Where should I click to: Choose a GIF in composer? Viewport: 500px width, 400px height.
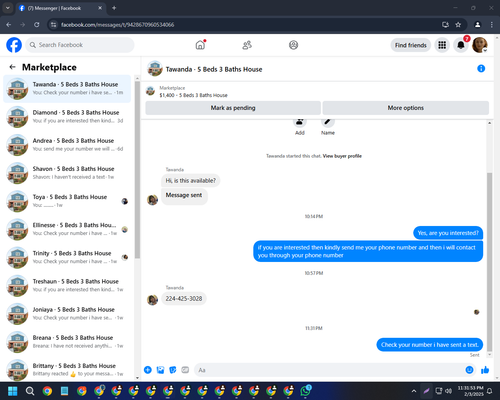(x=185, y=370)
